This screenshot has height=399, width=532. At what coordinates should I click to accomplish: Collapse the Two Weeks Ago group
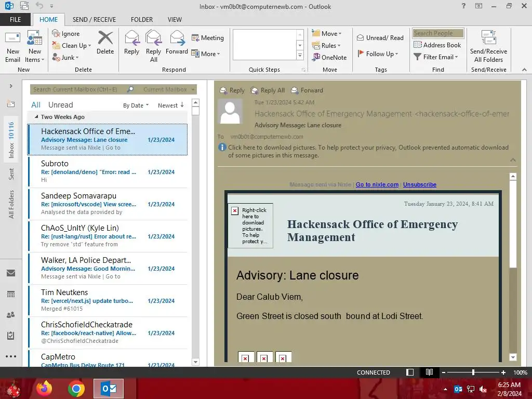(x=36, y=117)
